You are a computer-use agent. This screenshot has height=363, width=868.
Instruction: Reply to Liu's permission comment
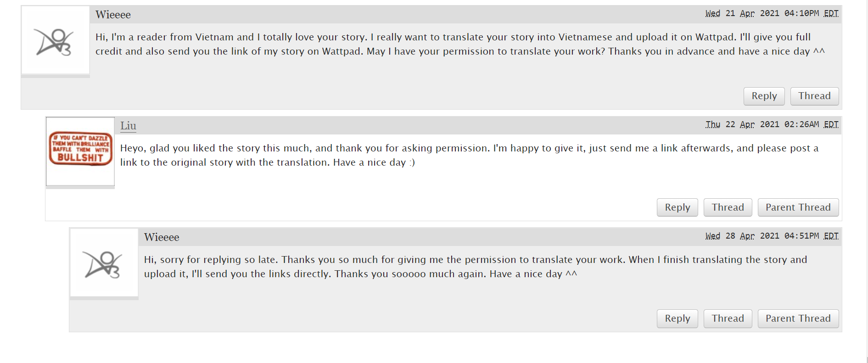pos(677,207)
